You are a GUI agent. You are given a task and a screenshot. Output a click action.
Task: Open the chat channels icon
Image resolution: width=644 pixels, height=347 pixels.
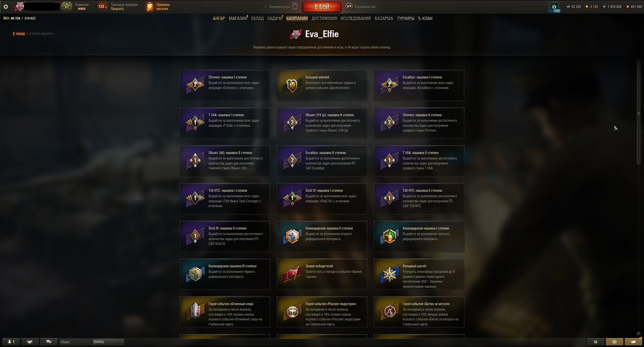pos(49,341)
